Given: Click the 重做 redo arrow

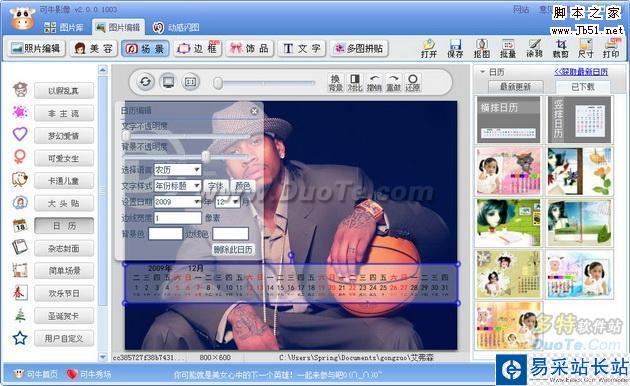Looking at the screenshot, I should [393, 83].
